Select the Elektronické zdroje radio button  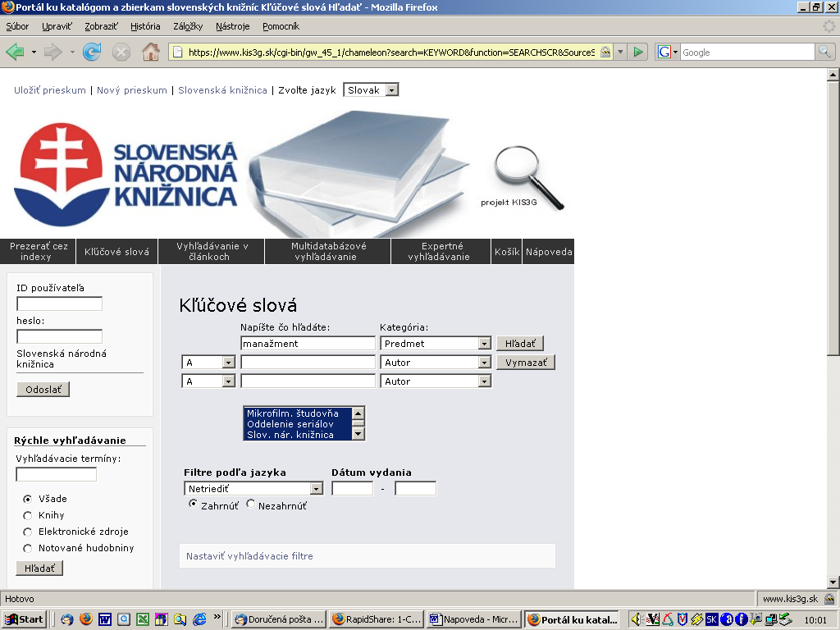(x=28, y=532)
